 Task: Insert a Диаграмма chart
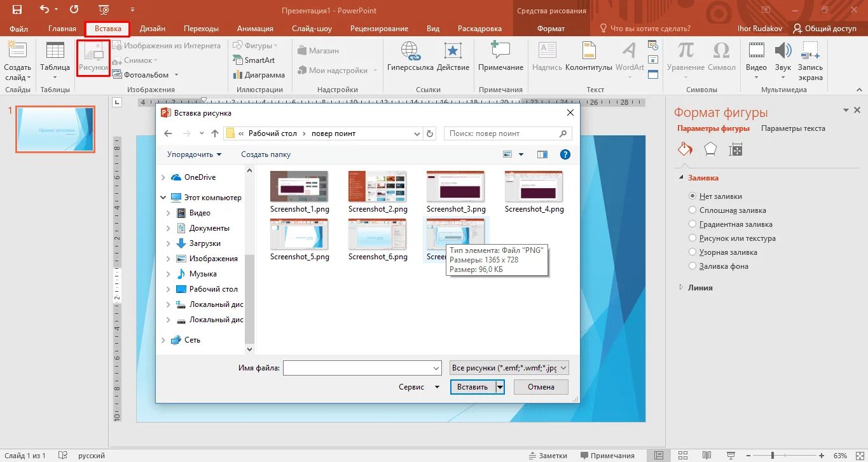click(258, 75)
